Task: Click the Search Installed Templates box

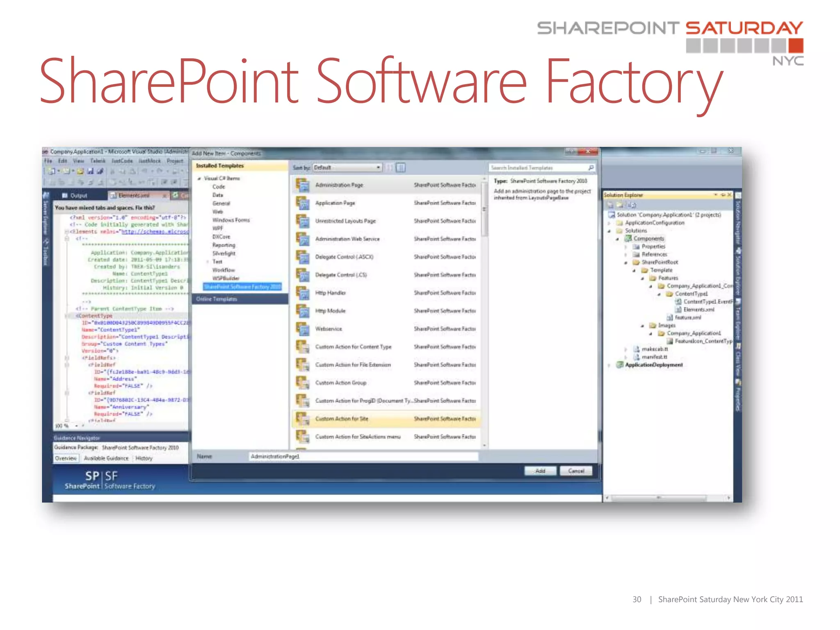Action: pyautogui.click(x=542, y=168)
